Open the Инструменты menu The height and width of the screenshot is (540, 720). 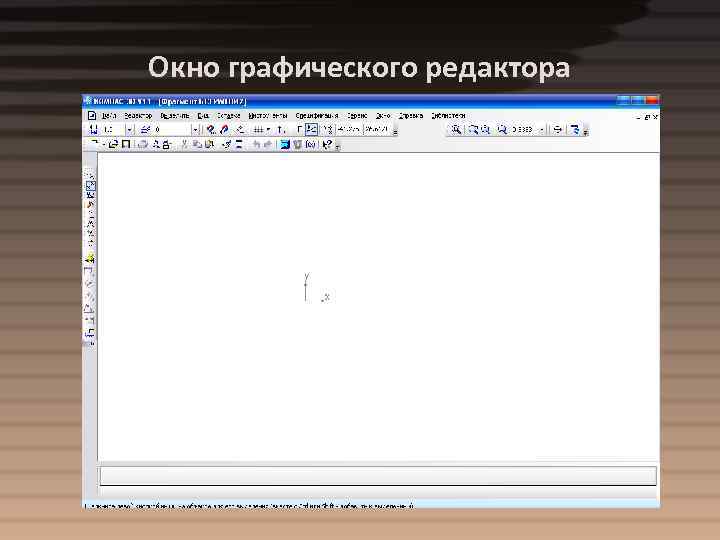268,116
